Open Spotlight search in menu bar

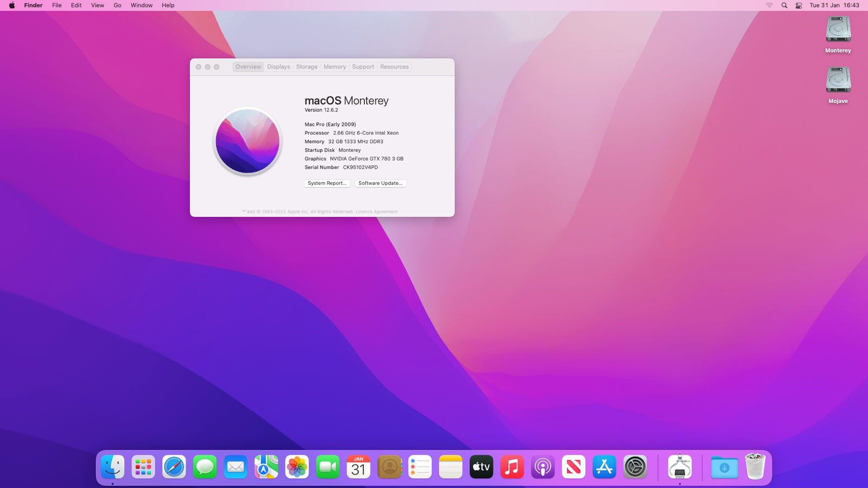[784, 5]
